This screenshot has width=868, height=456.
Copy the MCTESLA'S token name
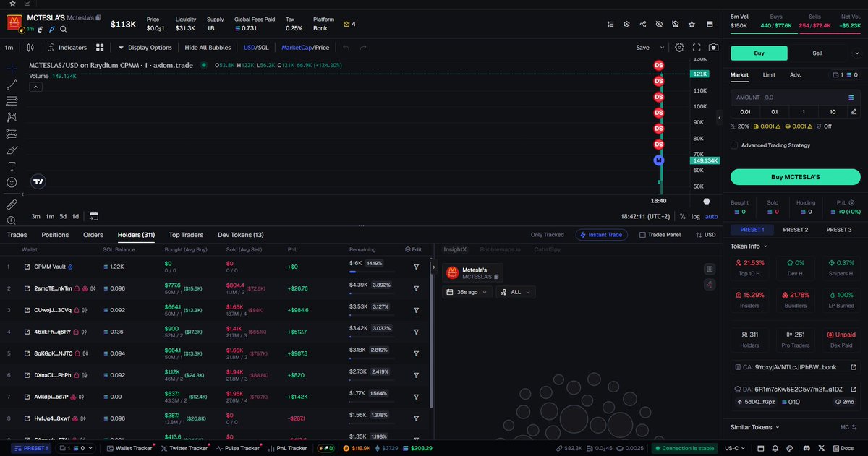pos(98,17)
